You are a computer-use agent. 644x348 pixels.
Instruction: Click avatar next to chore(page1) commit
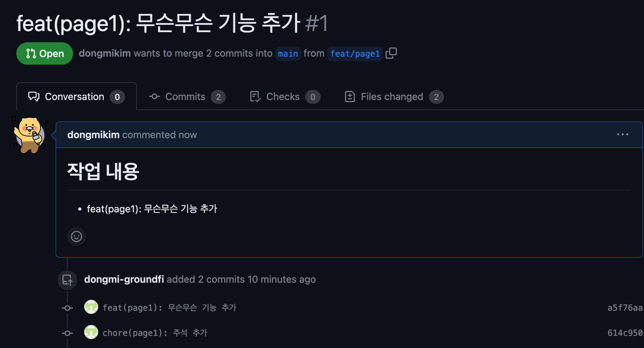pyautogui.click(x=91, y=332)
